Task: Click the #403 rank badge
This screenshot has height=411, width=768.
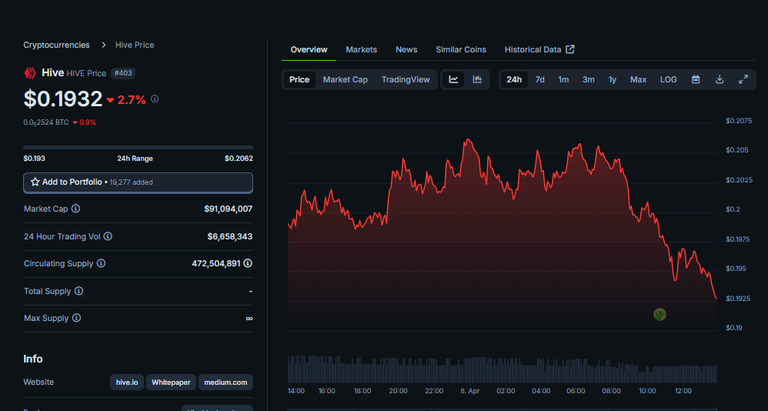Action: pos(123,73)
